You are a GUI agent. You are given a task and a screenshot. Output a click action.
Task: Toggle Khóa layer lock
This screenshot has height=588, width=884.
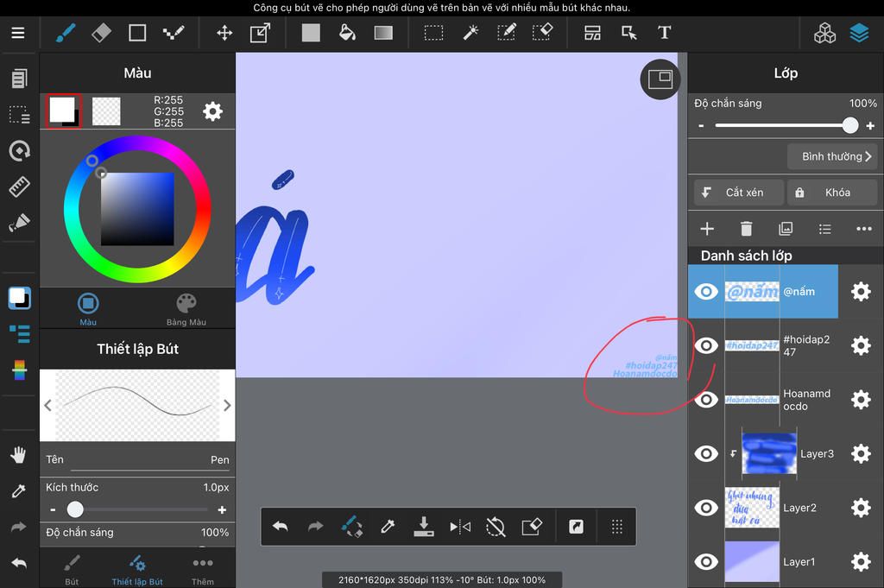click(832, 193)
